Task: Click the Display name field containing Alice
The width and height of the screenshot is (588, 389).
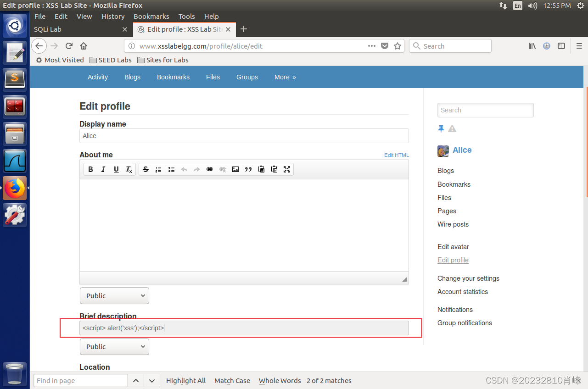Action: [x=244, y=136]
